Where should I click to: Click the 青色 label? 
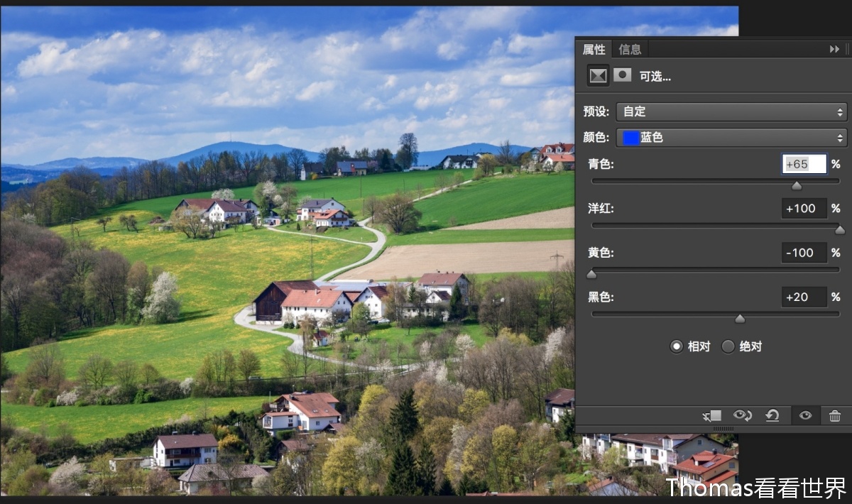(x=601, y=164)
